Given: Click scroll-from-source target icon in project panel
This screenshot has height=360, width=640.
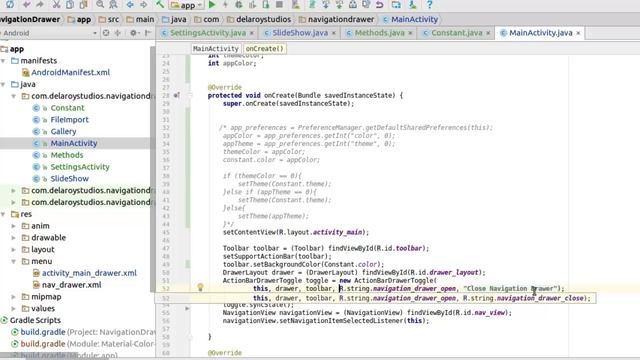Looking at the screenshot, I should (x=106, y=33).
